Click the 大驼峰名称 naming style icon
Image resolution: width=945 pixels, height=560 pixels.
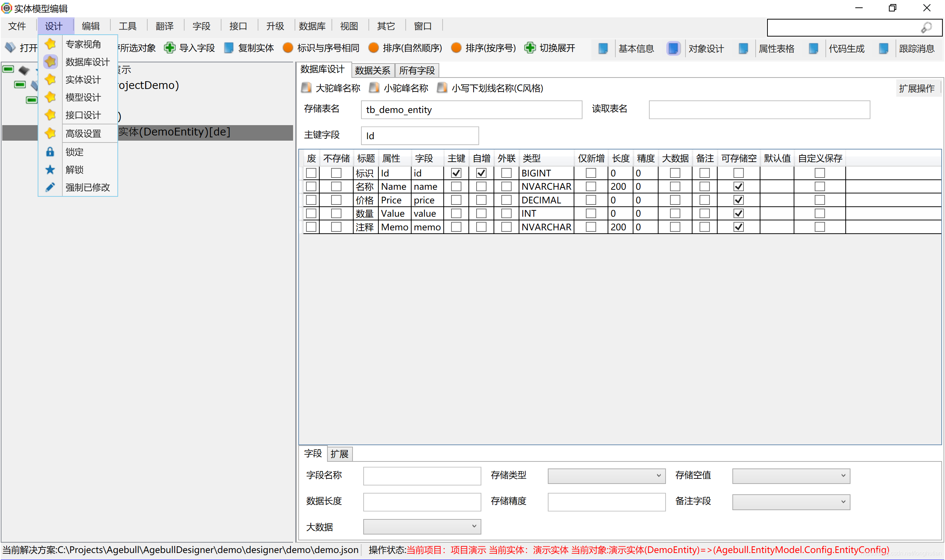[x=306, y=87]
